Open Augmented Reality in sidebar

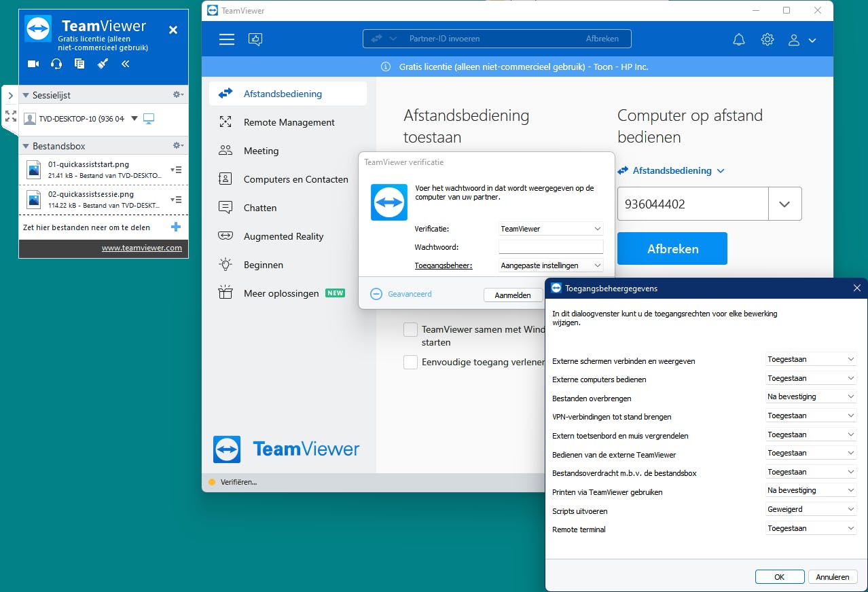point(288,236)
